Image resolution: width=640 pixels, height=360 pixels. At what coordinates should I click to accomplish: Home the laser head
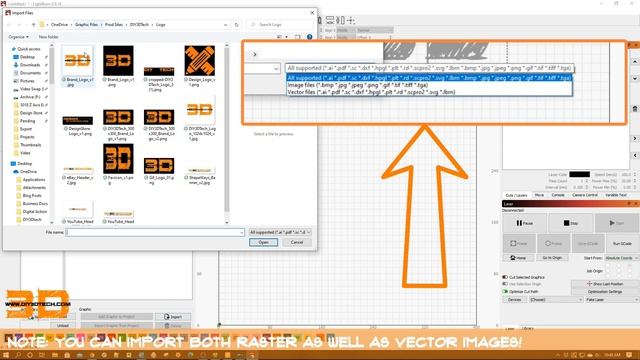(518, 258)
